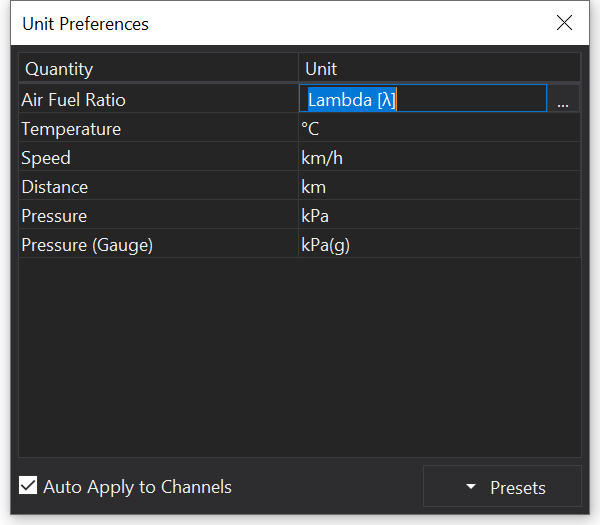
Task: Select the Temperature quantity row
Action: coord(158,129)
